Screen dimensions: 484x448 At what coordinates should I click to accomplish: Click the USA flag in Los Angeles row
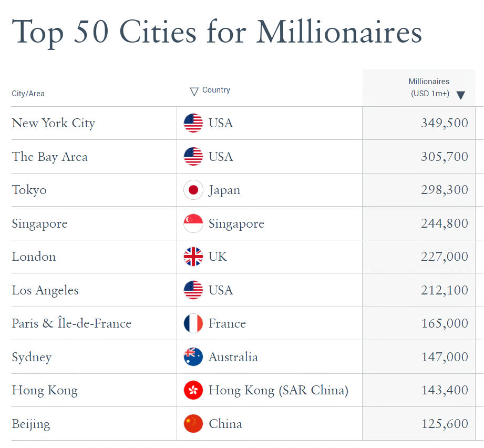pyautogui.click(x=193, y=290)
